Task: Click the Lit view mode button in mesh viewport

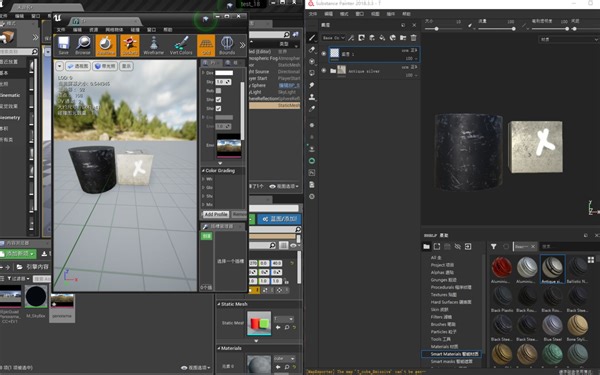Action: pyautogui.click(x=105, y=66)
